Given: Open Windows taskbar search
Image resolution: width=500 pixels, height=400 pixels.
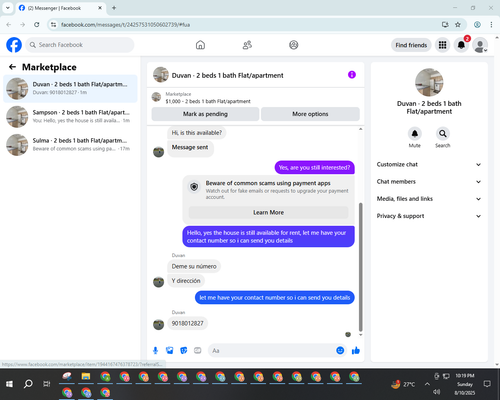Looking at the screenshot, I should pyautogui.click(x=28, y=384).
